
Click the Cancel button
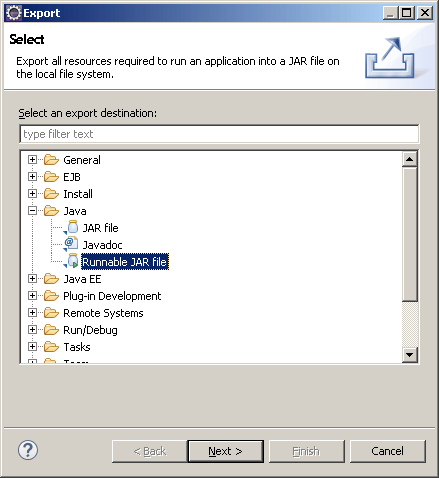pos(387,451)
